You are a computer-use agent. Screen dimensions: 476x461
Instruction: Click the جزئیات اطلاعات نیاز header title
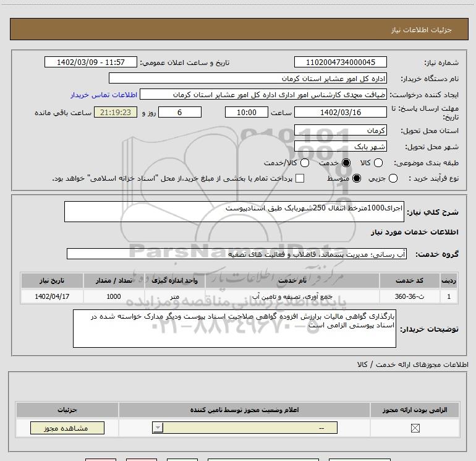pos(422,30)
